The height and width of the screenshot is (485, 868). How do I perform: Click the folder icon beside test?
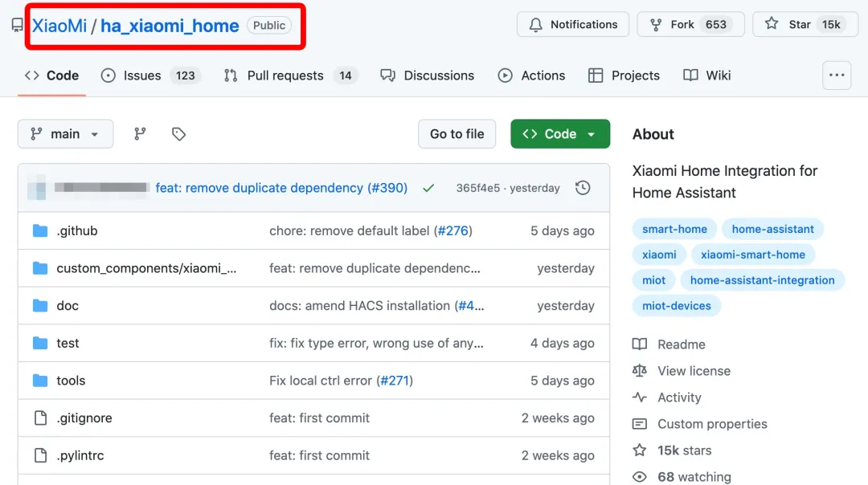(x=40, y=344)
